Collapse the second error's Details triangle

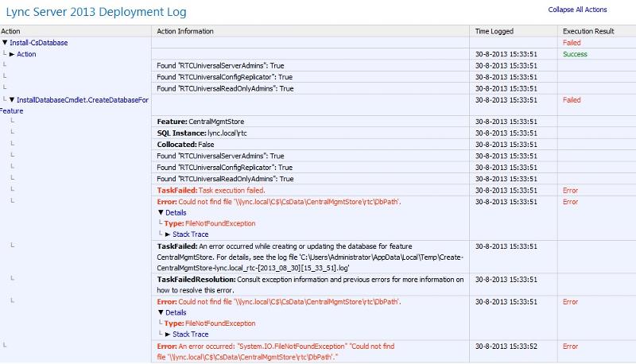point(161,312)
